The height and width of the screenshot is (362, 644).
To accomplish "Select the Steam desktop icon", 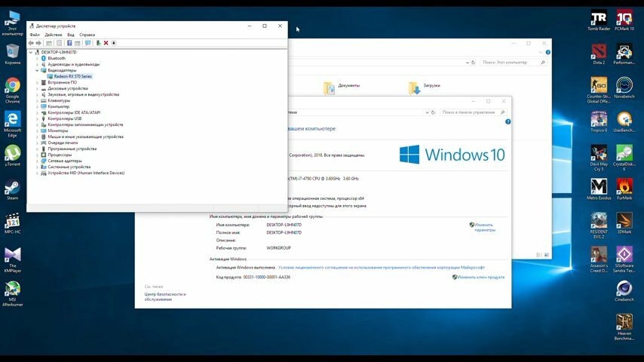I will click(x=12, y=189).
